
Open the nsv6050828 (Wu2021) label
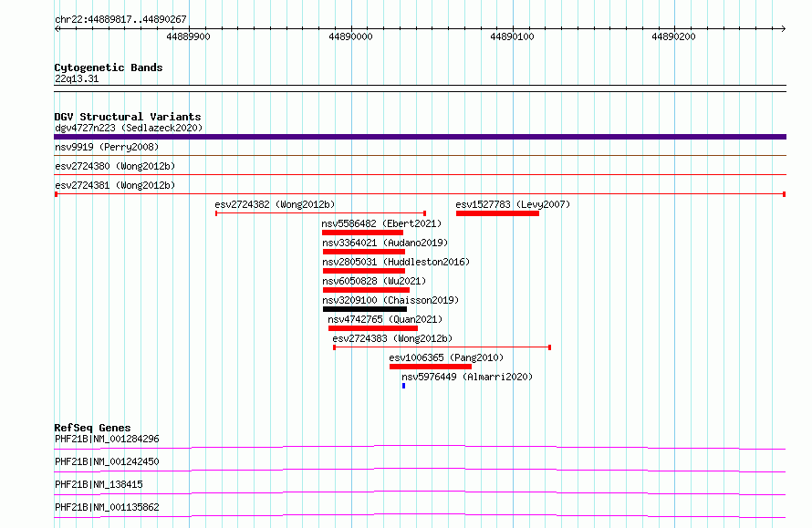coord(374,281)
